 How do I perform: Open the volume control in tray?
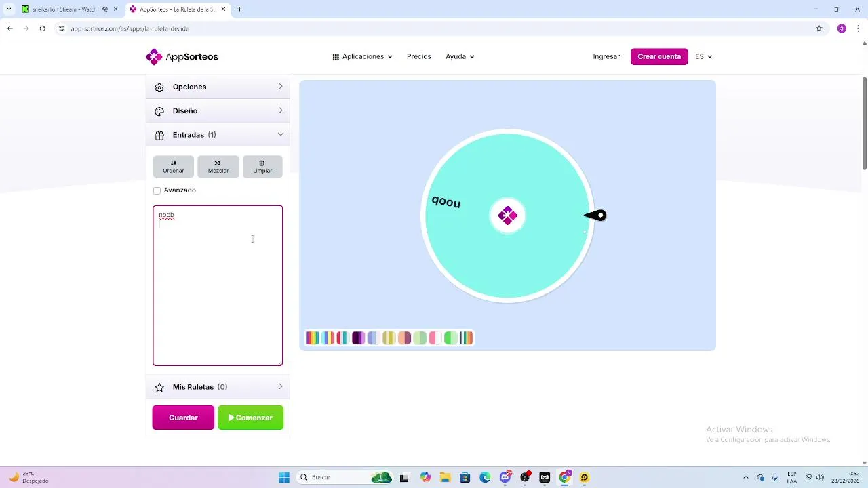pyautogui.click(x=820, y=477)
